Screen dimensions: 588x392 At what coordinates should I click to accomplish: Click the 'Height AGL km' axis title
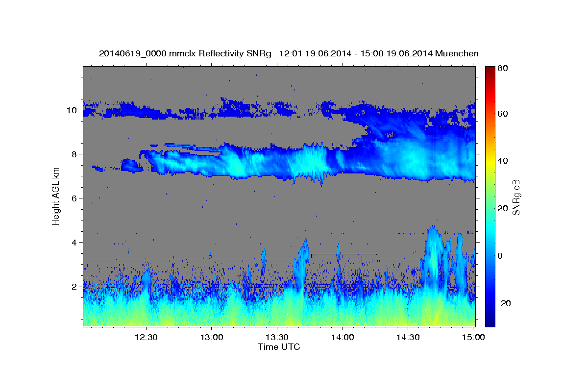(x=56, y=196)
